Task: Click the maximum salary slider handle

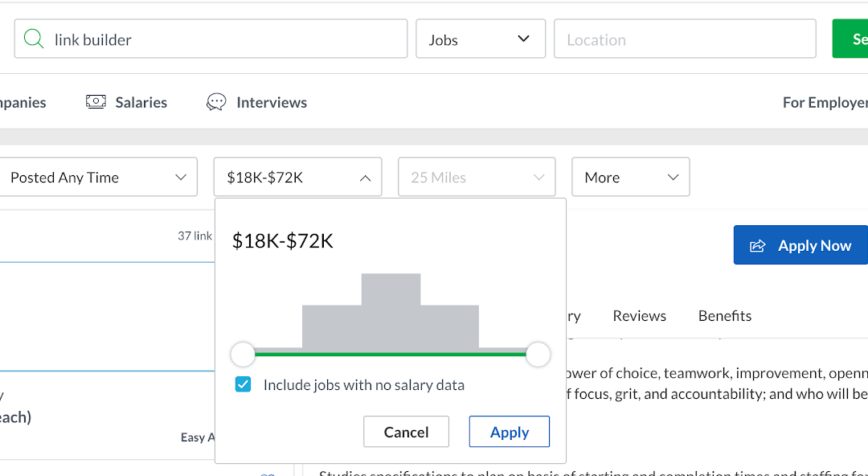Action: [x=538, y=354]
